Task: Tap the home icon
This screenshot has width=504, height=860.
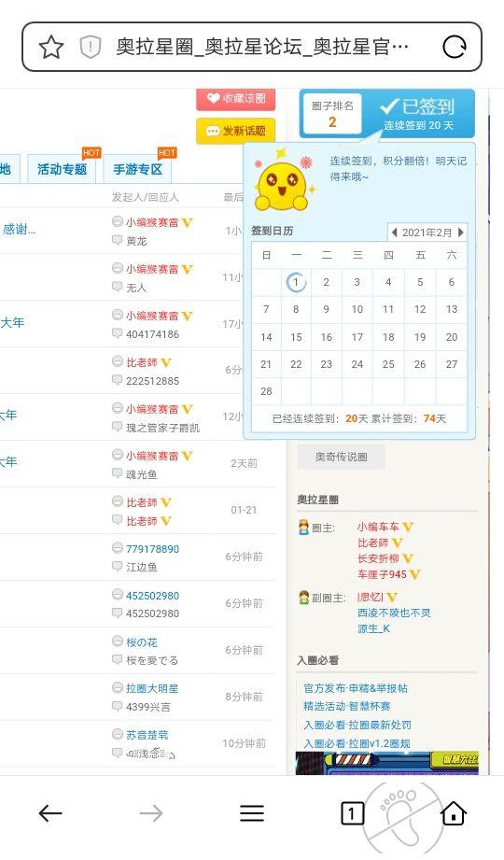Action: (x=454, y=812)
